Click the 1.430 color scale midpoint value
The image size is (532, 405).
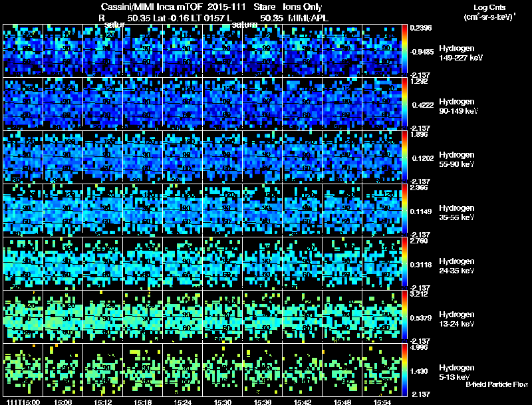pyautogui.click(x=420, y=372)
